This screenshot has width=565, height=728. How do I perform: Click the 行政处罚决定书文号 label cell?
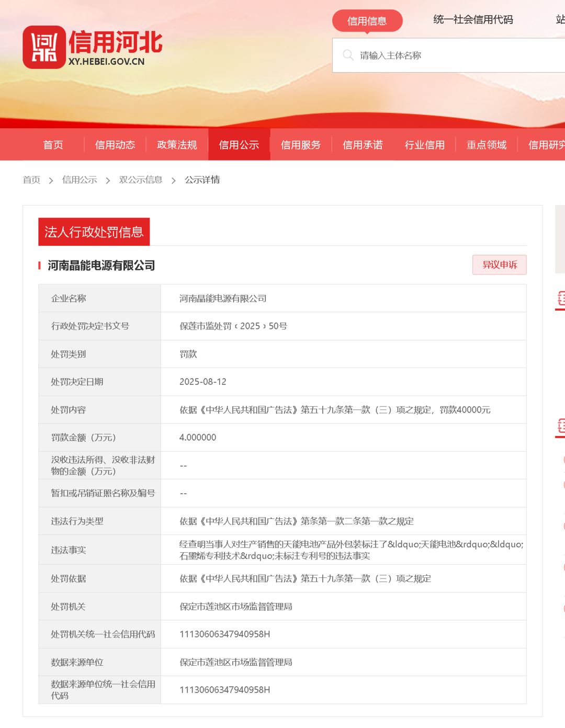99,326
